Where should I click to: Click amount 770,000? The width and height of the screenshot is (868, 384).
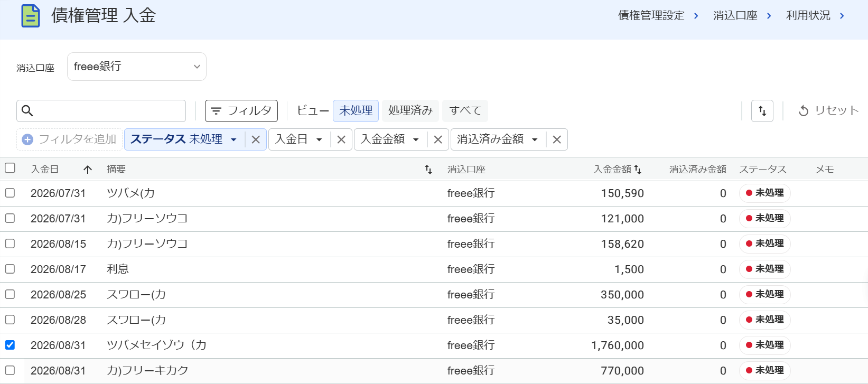(x=622, y=371)
